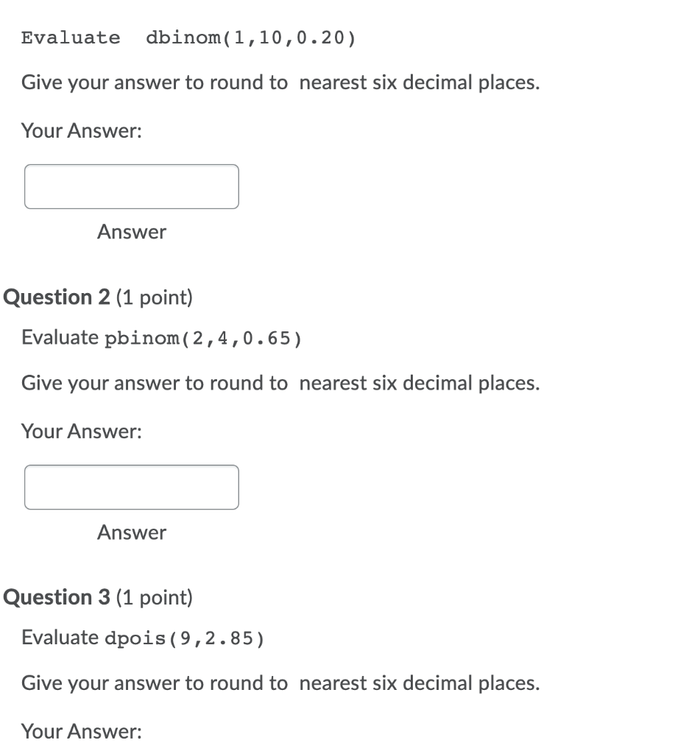
Task: Select the Answer label below the second text box
Action: click(131, 532)
